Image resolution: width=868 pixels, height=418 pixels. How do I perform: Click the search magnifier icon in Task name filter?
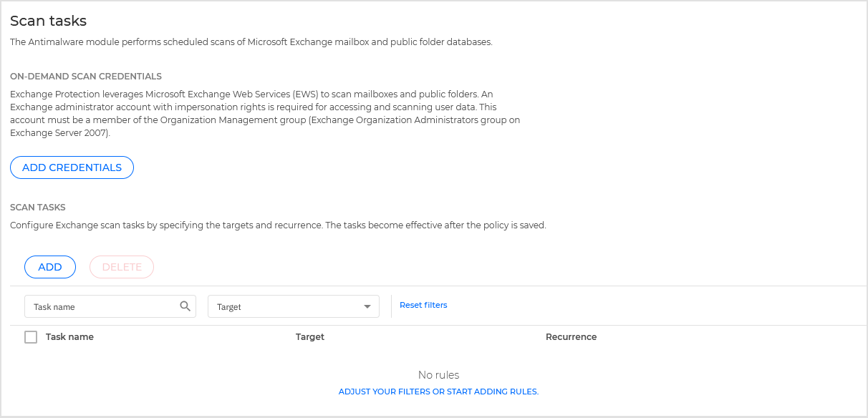coord(185,306)
